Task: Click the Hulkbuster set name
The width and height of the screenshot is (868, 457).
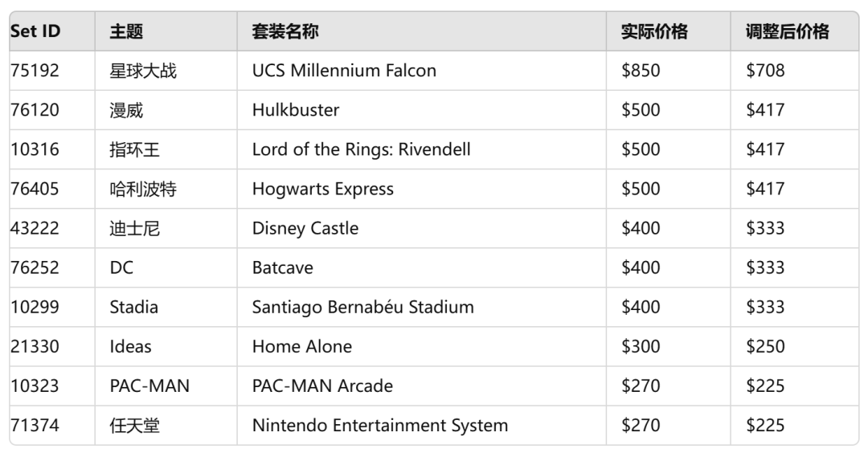Action: click(296, 110)
